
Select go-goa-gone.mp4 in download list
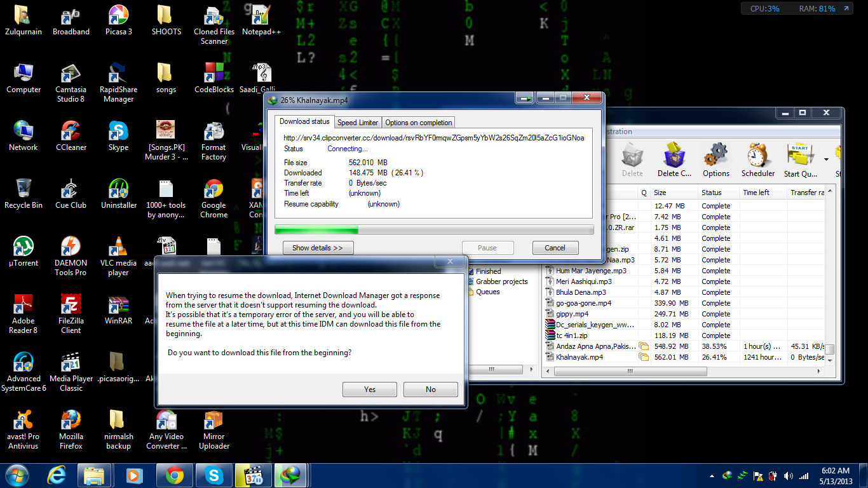coord(684,303)
